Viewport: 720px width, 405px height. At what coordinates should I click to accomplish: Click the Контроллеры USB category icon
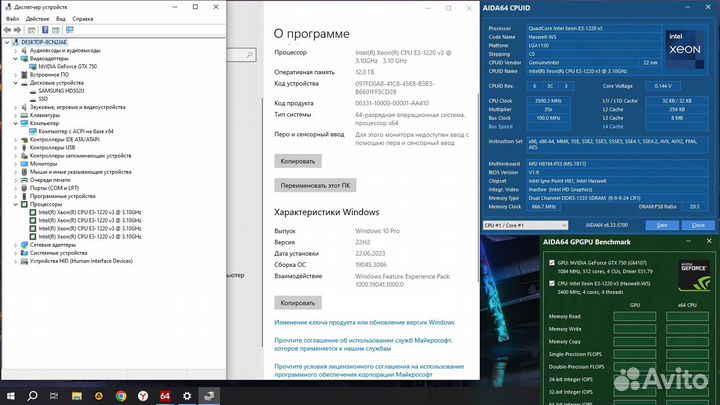tap(24, 148)
